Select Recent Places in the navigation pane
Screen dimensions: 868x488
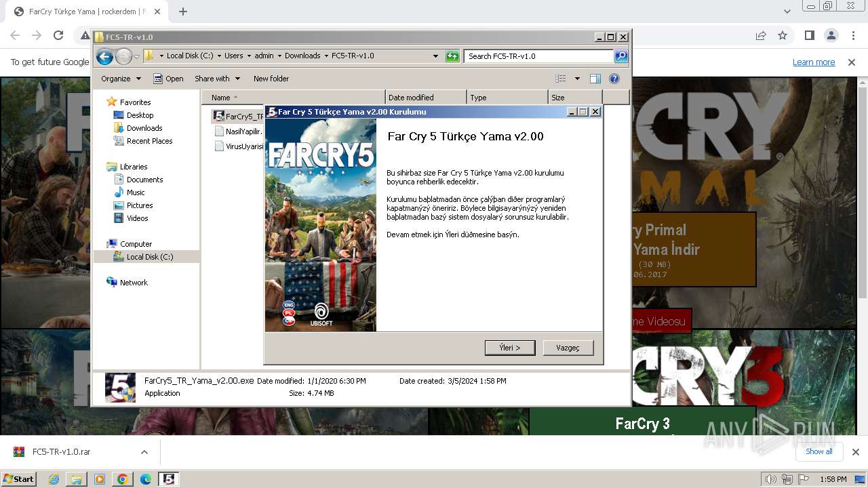[x=149, y=141]
